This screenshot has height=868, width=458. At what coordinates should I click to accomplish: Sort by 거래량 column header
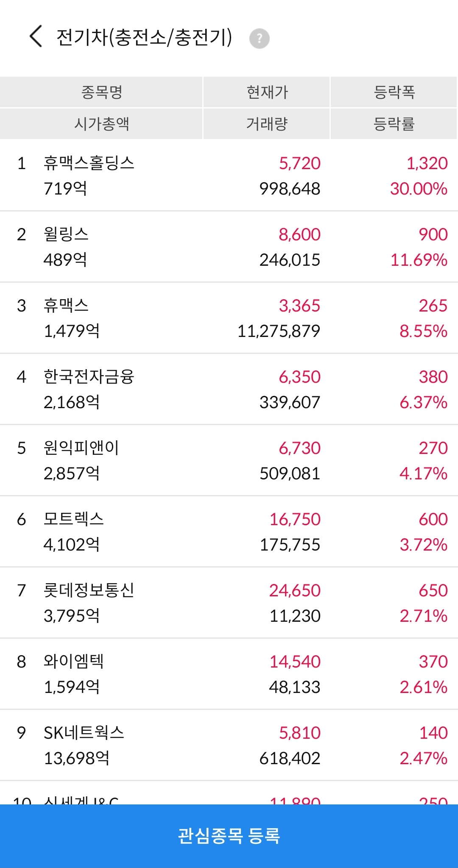pos(267,124)
